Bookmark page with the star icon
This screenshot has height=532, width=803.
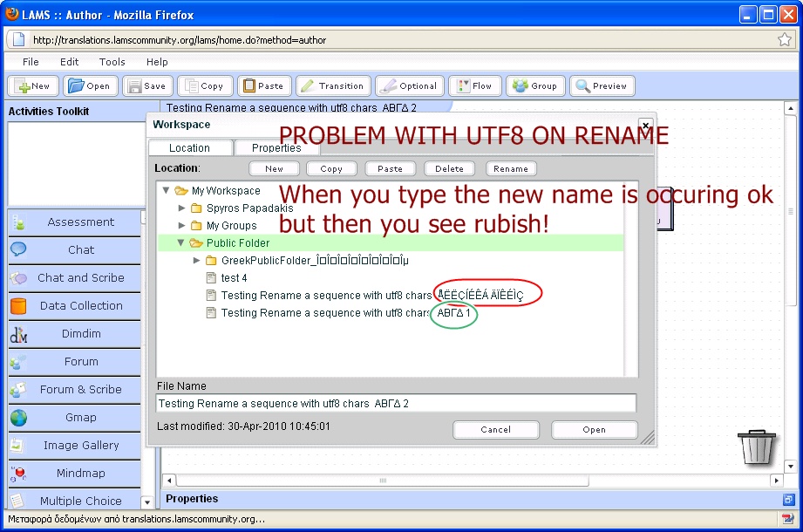tap(784, 39)
